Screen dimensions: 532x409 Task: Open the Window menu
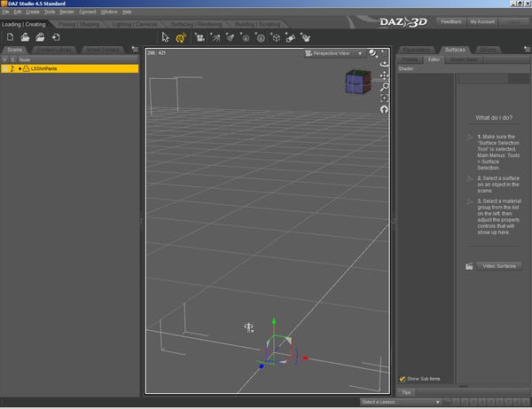(x=109, y=12)
